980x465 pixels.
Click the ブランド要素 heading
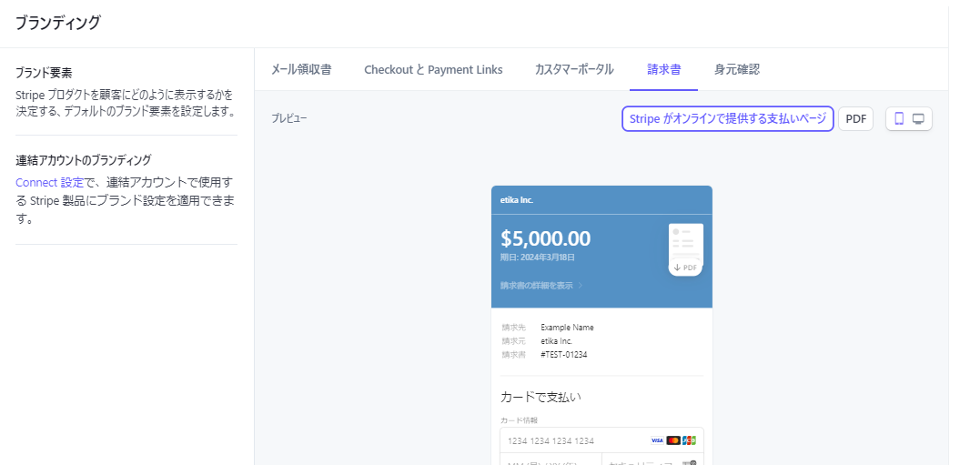point(44,73)
